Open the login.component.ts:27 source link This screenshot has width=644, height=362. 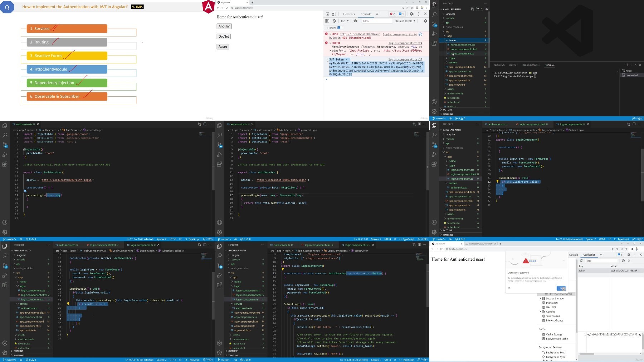(405, 59)
